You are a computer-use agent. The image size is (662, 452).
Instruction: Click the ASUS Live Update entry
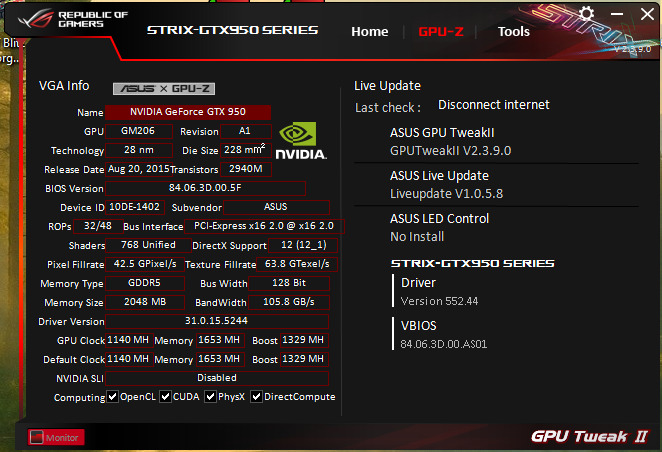(x=439, y=183)
